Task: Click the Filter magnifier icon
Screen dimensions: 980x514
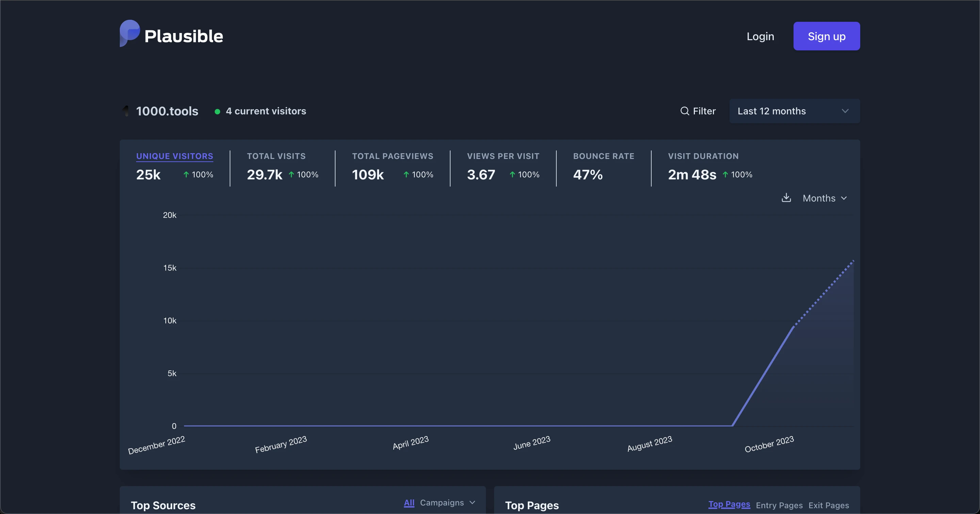Action: [684, 111]
